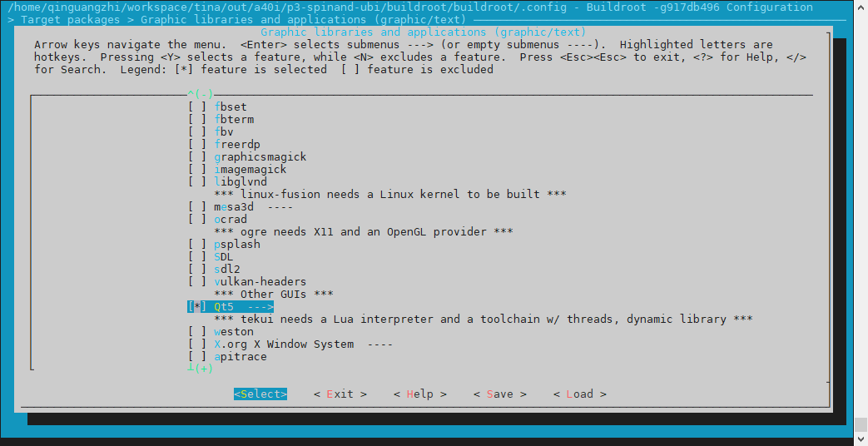Select the mesa3d entry label

click(234, 207)
